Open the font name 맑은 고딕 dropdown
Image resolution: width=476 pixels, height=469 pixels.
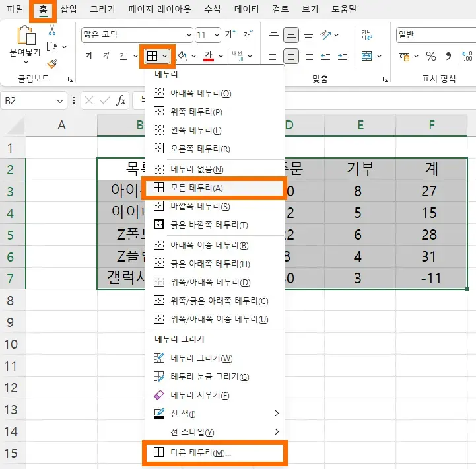pyautogui.click(x=189, y=35)
